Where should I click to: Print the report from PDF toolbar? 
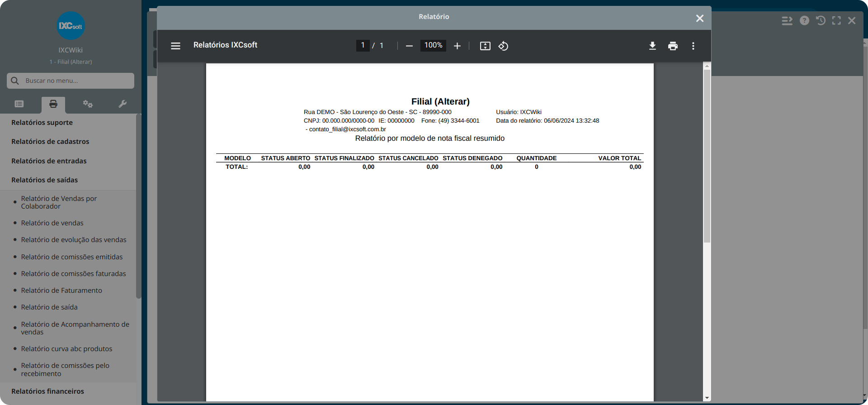pyautogui.click(x=673, y=46)
